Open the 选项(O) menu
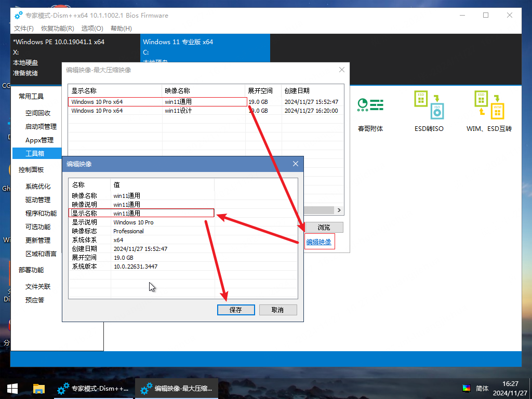This screenshot has width=532, height=399. coord(92,29)
